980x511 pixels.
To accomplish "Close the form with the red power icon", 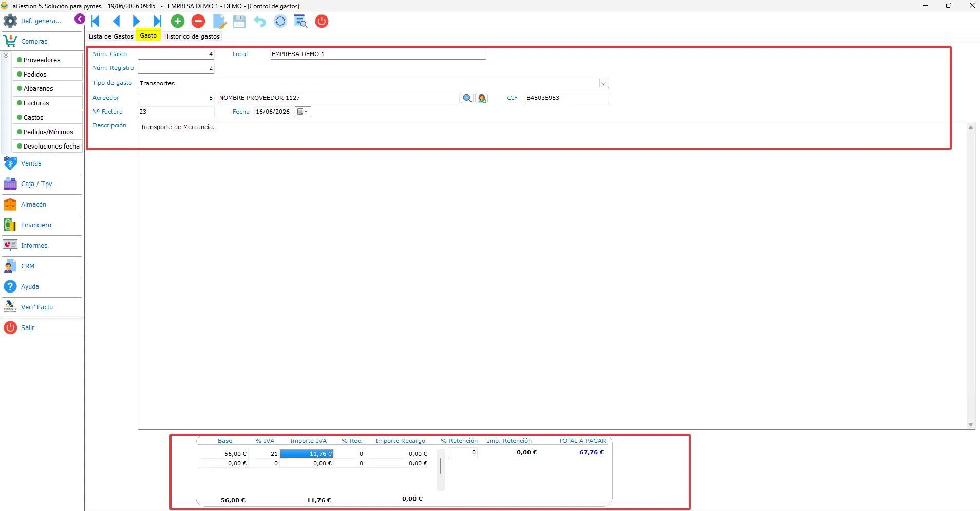I will 322,21.
